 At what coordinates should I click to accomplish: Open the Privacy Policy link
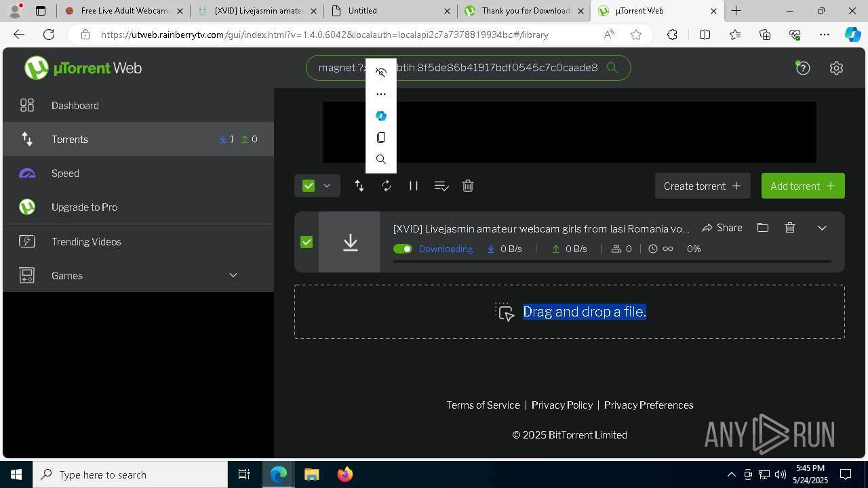(562, 405)
